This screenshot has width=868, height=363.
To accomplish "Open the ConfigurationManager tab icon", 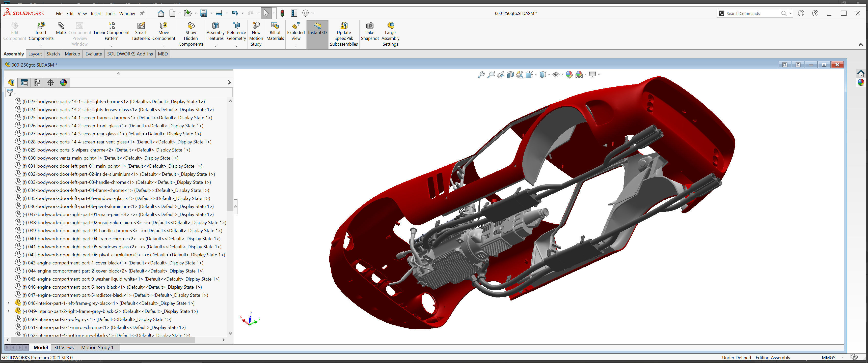I will pyautogui.click(x=37, y=82).
